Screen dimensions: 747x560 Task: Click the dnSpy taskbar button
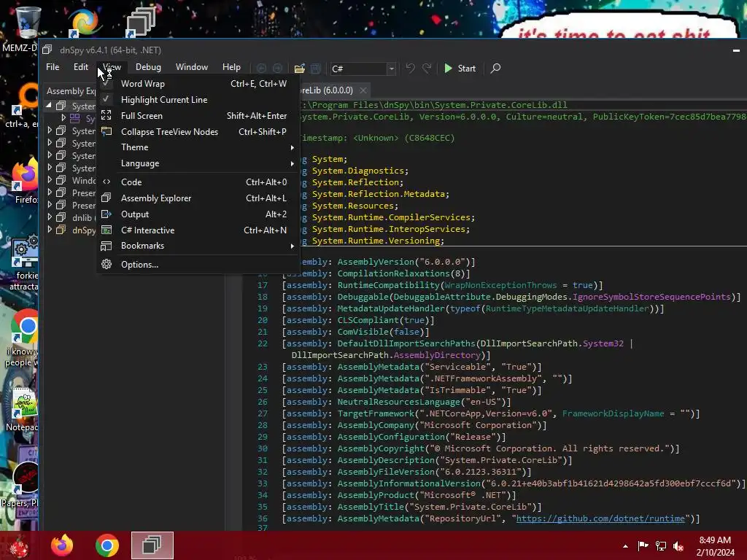(152, 545)
